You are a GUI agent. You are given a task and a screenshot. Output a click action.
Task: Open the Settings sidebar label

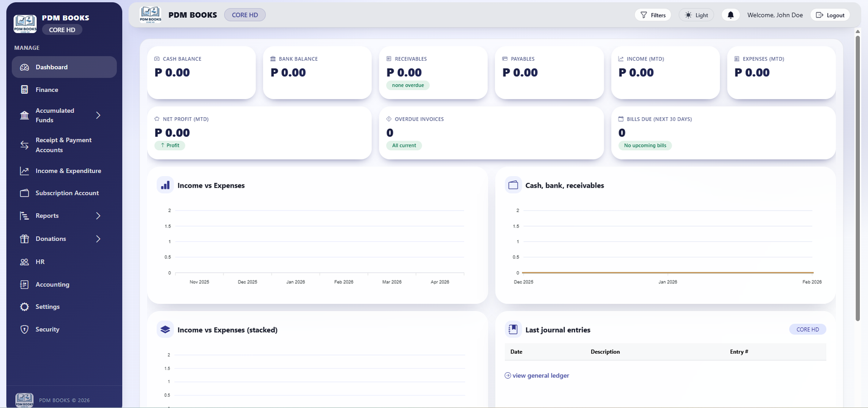pos(48,307)
